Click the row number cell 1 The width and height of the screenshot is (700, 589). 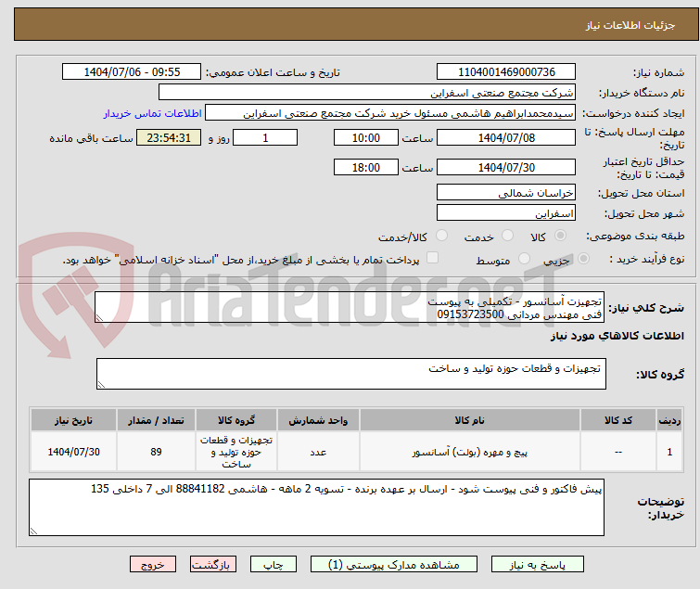(669, 452)
